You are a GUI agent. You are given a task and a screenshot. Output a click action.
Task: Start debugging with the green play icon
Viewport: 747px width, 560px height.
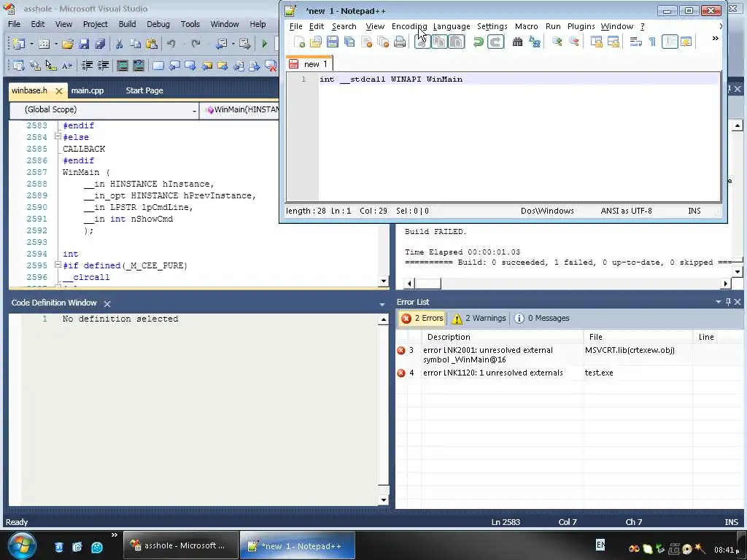pos(264,44)
